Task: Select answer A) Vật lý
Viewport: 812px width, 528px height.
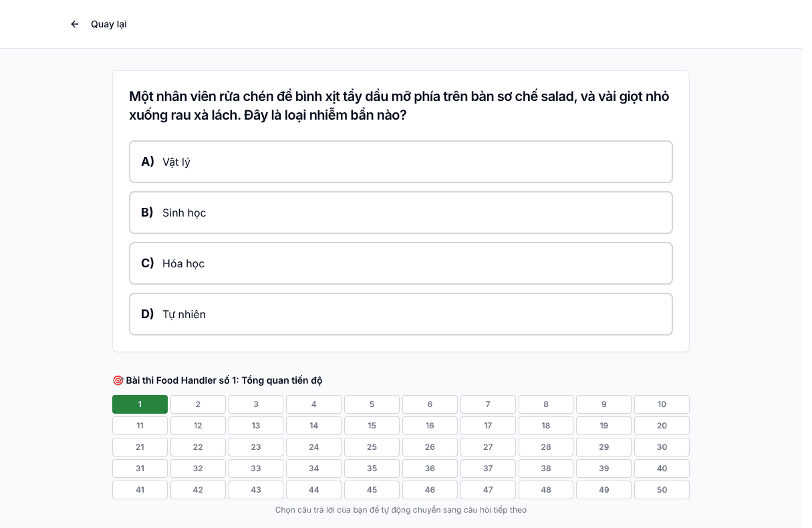Action: pos(401,162)
